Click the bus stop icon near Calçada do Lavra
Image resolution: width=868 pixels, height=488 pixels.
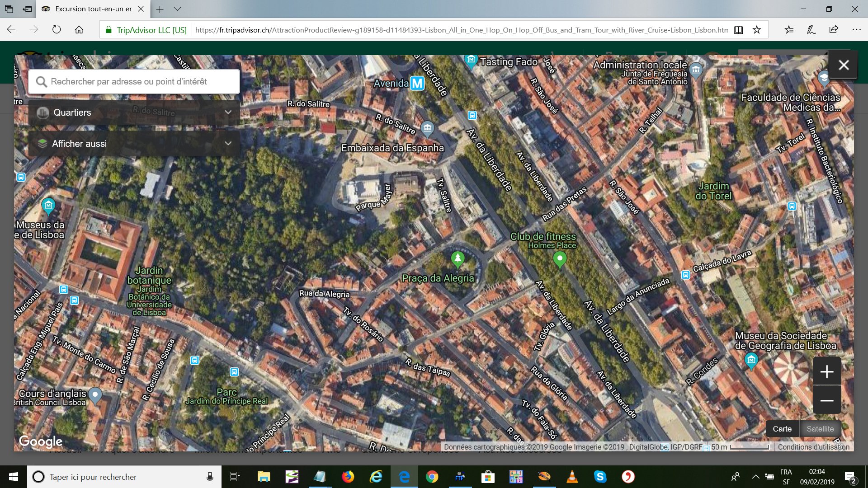(x=685, y=275)
